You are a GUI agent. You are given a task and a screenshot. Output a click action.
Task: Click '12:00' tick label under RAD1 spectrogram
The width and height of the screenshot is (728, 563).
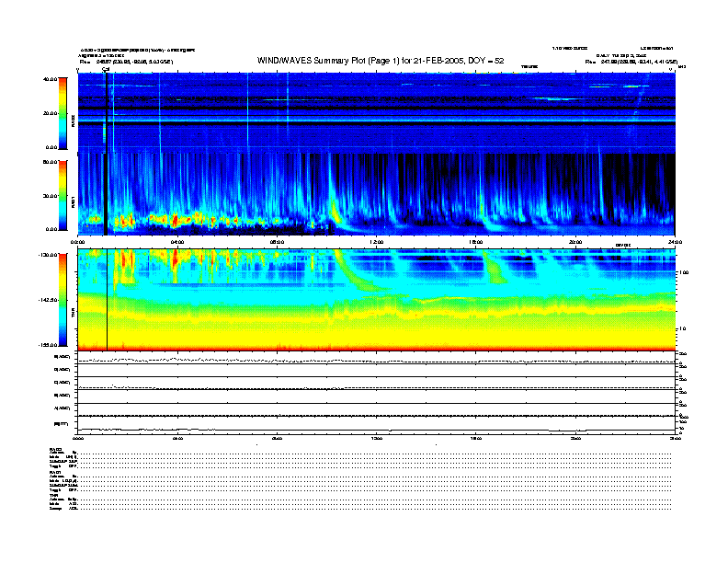coord(377,242)
